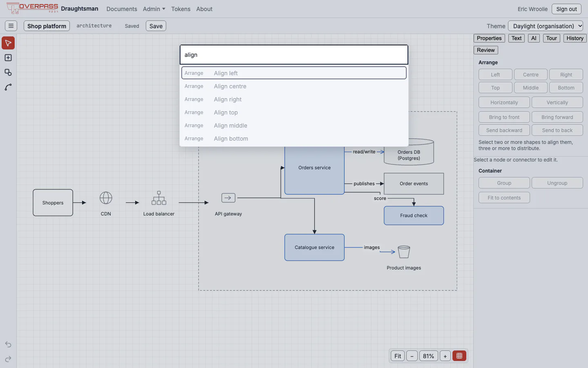Screen dimensions: 588x368
Task: Select the Shoppers node
Action: click(x=53, y=202)
